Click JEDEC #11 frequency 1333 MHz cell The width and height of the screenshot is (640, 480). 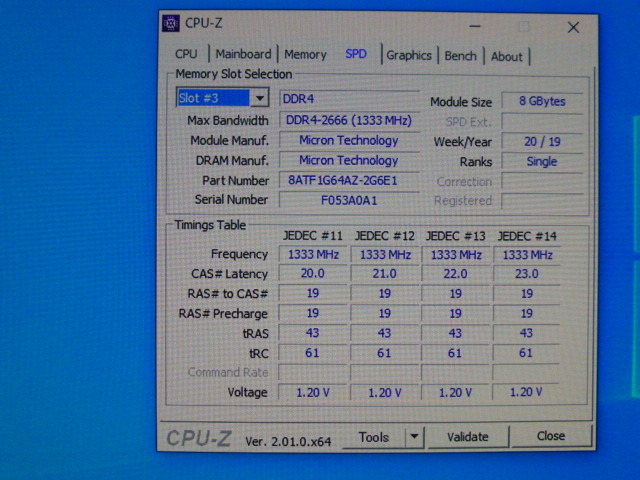tap(313, 255)
